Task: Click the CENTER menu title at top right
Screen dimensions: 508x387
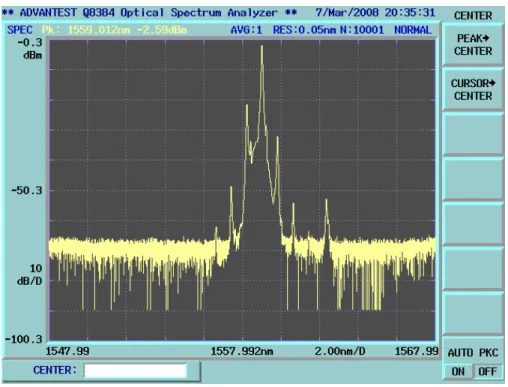Action: pyautogui.click(x=473, y=15)
